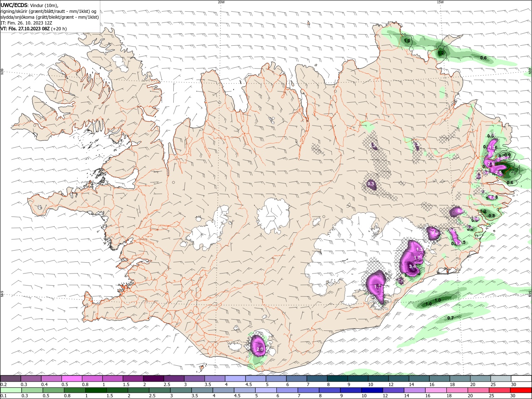Pick the darkest purple 2 swatch in snow scale

(153, 379)
